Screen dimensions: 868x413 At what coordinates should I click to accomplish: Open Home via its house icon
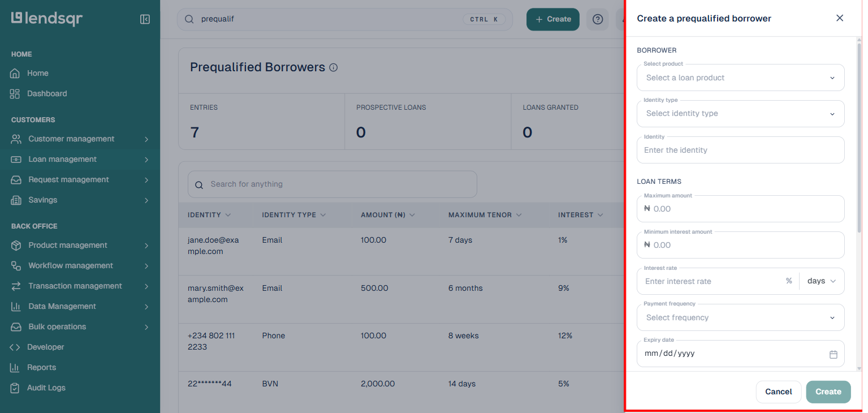(15, 73)
